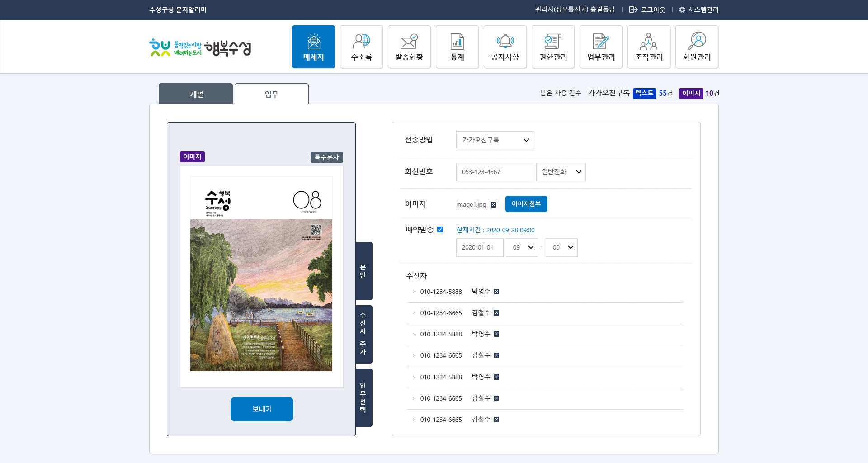The width and height of the screenshot is (868, 463).
Task: Click the 이미지첨부 attach image button
Action: tap(526, 204)
